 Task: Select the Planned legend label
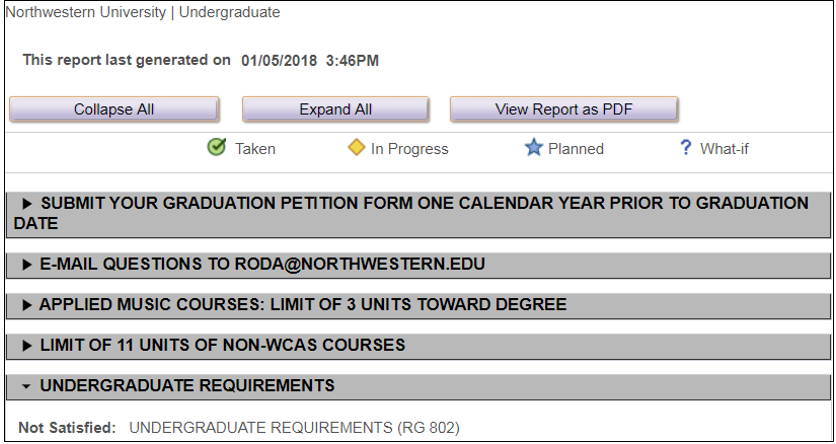(x=576, y=149)
